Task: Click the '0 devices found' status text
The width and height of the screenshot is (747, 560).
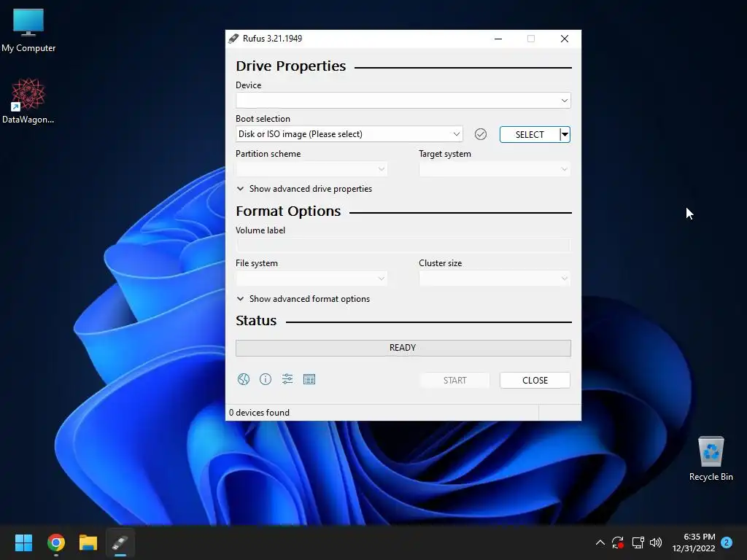Action: tap(259, 413)
